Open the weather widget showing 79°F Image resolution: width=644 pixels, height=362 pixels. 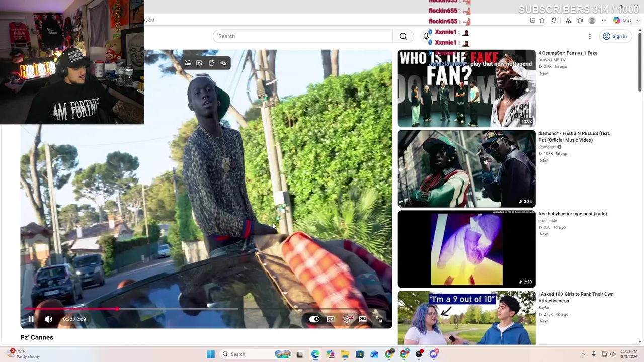click(23, 354)
